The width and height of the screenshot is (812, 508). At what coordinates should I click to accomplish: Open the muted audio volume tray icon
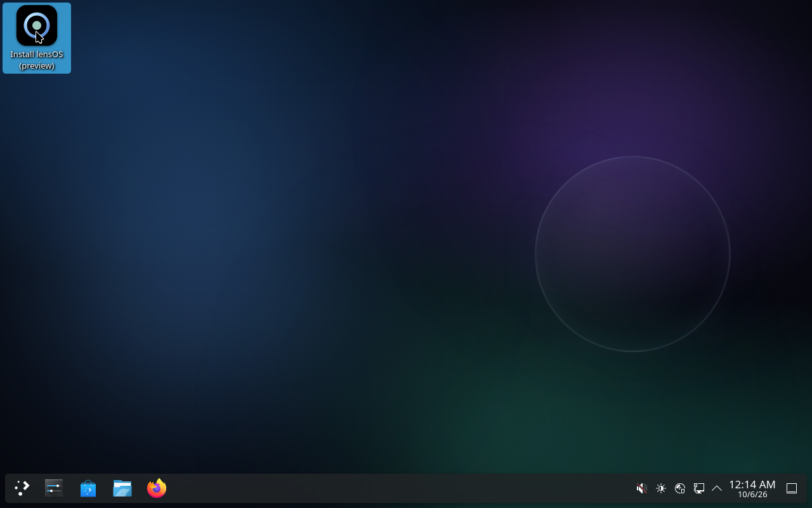642,488
